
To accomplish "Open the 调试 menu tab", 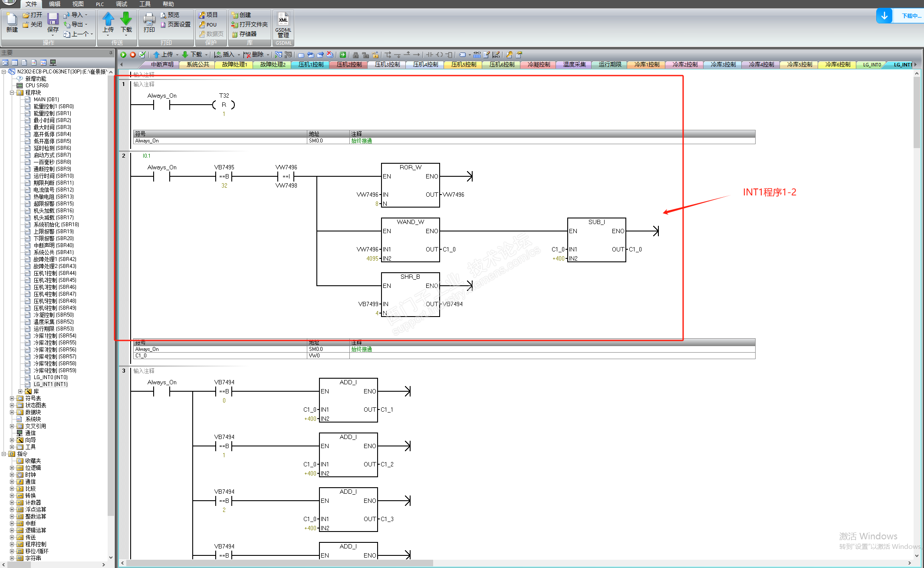I will tap(122, 4).
